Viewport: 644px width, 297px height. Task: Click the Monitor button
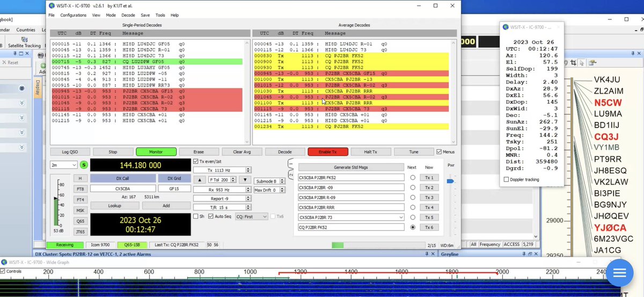[156, 152]
